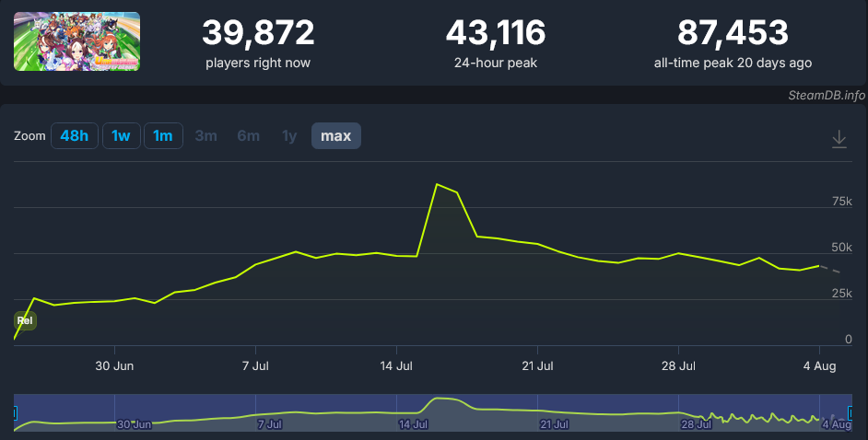868x440 pixels.
Task: Click the right navigator range handle
Action: [850, 413]
